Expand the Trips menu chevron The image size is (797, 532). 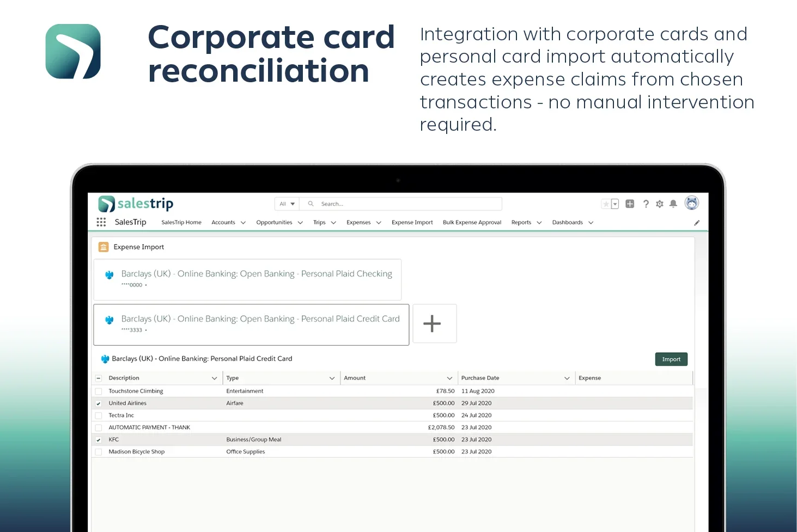pos(333,223)
